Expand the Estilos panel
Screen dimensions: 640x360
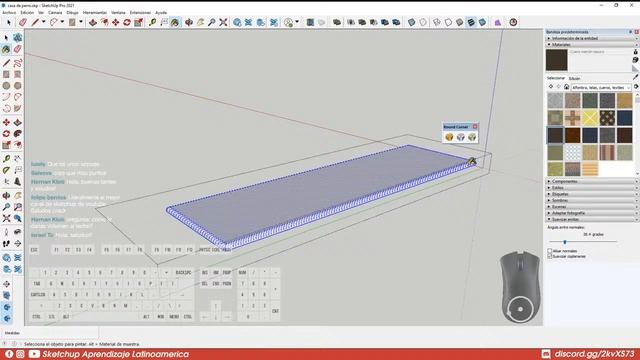(592, 188)
